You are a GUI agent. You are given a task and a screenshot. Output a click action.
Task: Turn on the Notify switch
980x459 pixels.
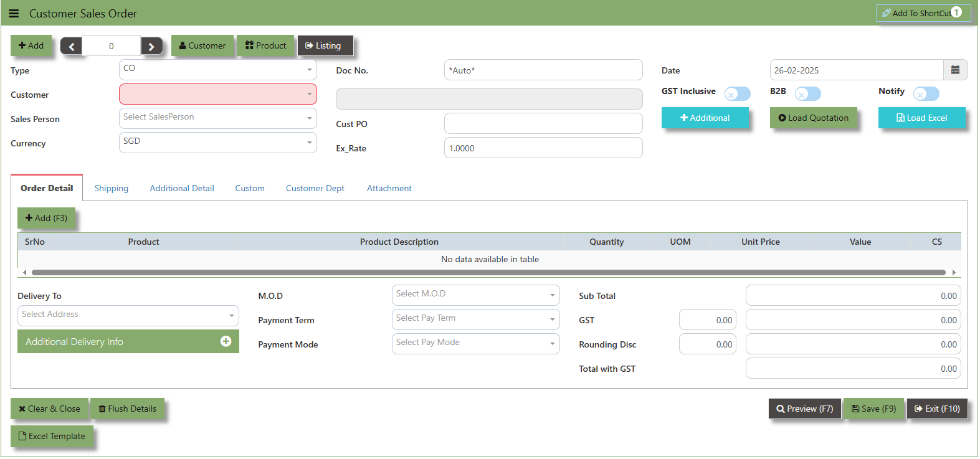(926, 93)
